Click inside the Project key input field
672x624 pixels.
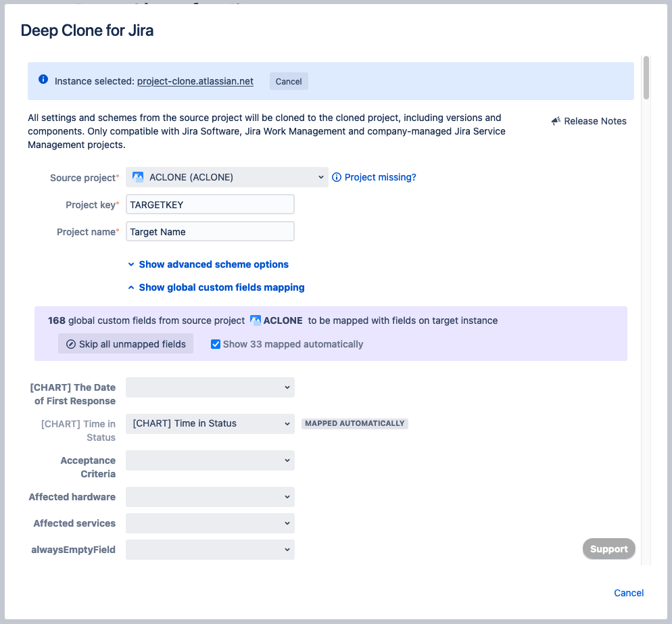pyautogui.click(x=210, y=203)
